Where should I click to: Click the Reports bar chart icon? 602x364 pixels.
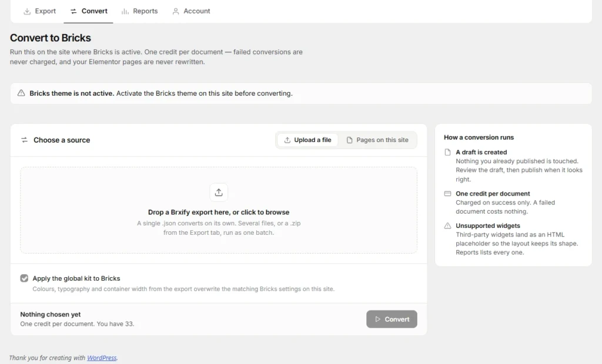coord(125,12)
